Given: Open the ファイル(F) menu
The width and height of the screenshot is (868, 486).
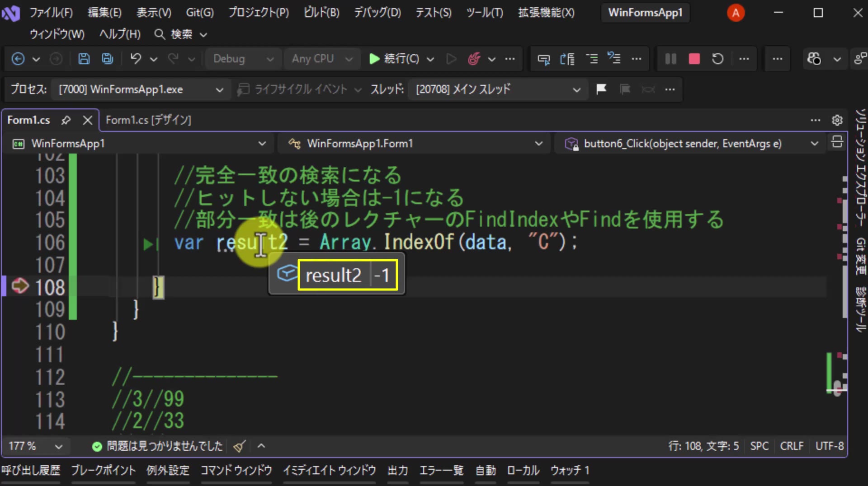Looking at the screenshot, I should click(52, 13).
